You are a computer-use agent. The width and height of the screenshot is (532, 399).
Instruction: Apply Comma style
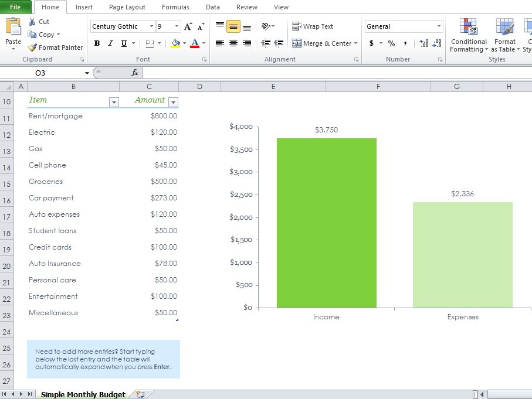(405, 43)
